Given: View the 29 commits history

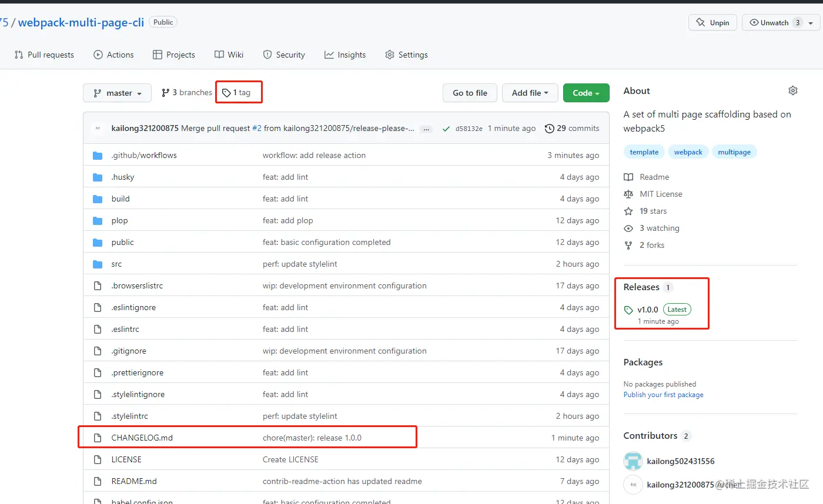Looking at the screenshot, I should click(x=572, y=128).
